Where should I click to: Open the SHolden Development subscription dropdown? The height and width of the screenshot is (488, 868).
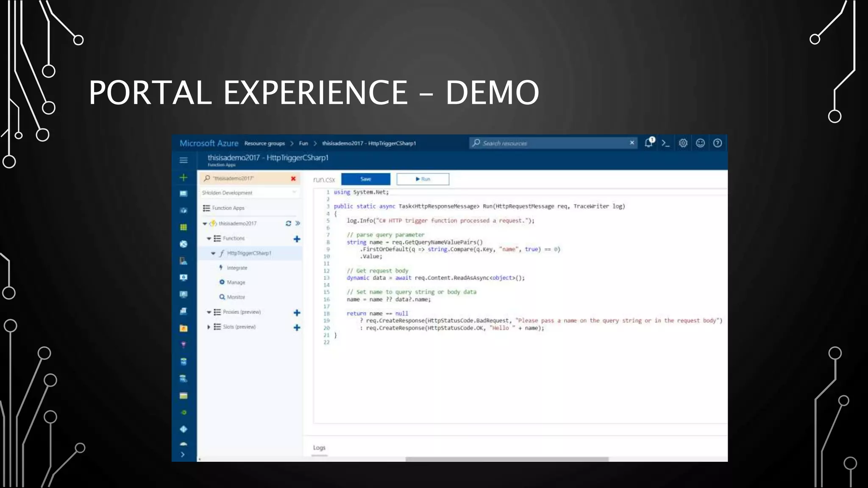tap(250, 193)
